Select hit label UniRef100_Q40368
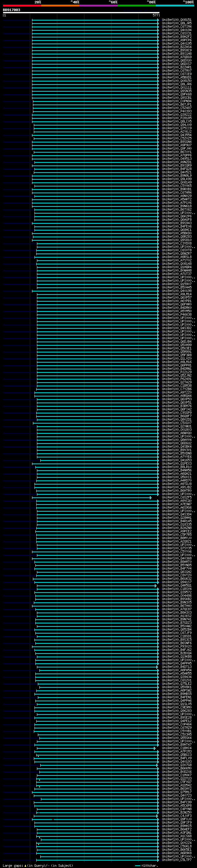This screenshot has width=197, height=868. (177, 558)
